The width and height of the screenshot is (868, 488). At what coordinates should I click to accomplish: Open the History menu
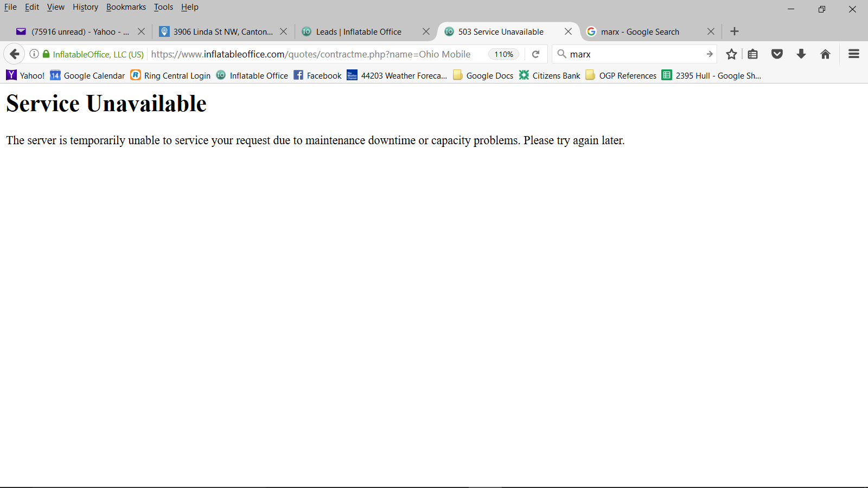[85, 7]
